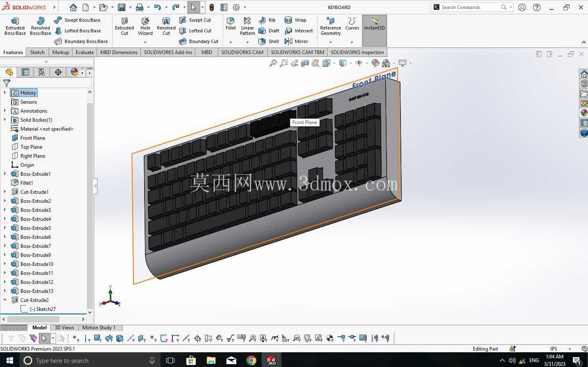
Task: Expand the Boss-Extrude1 feature
Action: (x=5, y=174)
